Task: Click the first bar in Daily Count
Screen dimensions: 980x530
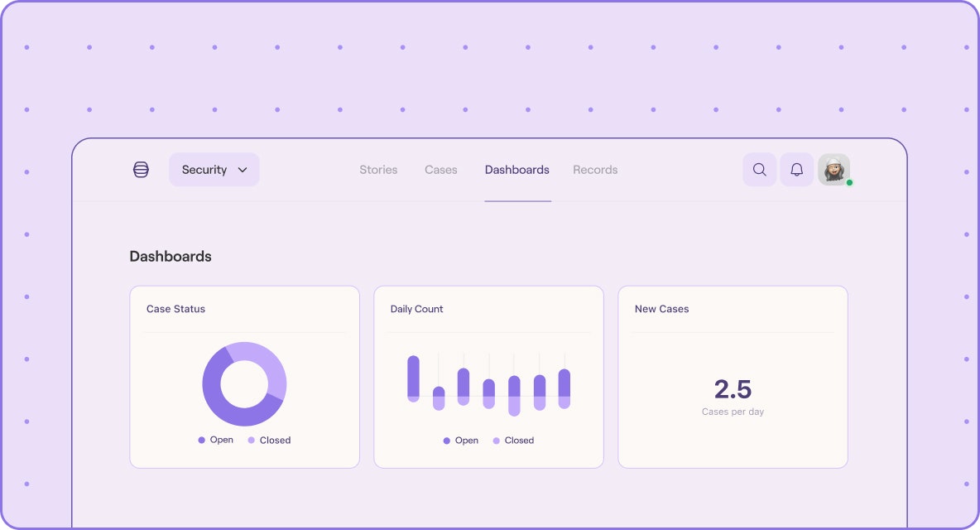Action: pyautogui.click(x=413, y=378)
